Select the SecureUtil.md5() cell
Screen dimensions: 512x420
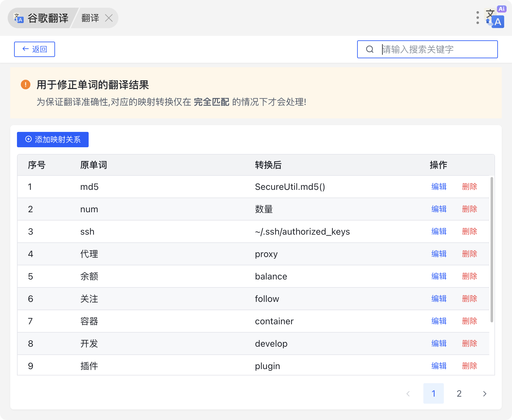coord(290,187)
